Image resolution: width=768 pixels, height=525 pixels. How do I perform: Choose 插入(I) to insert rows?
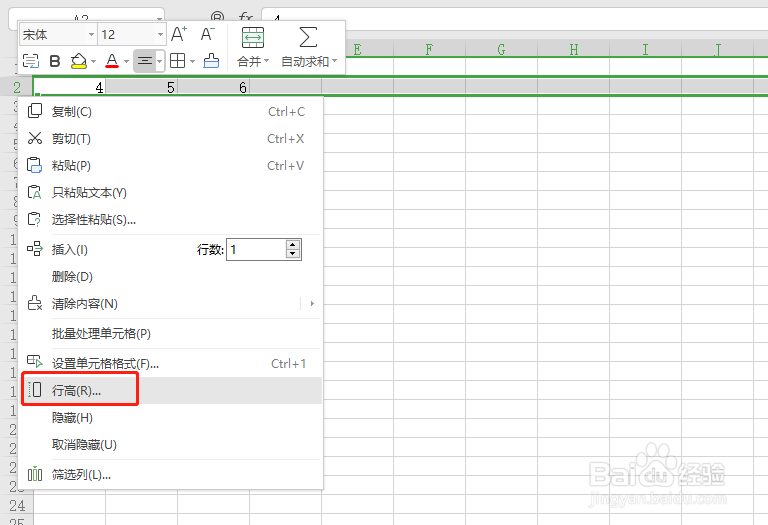tap(70, 250)
